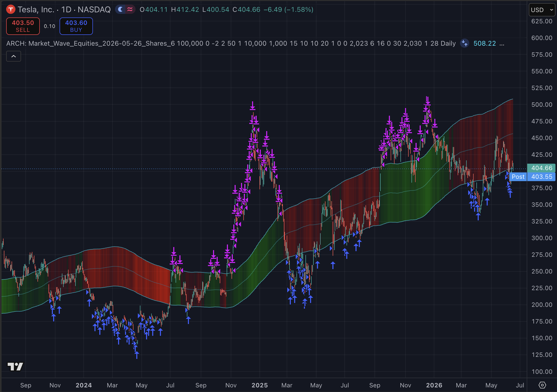Screen dimensions: 557x392
Task: Click the 2025 label on time axis
Action: tap(260, 385)
